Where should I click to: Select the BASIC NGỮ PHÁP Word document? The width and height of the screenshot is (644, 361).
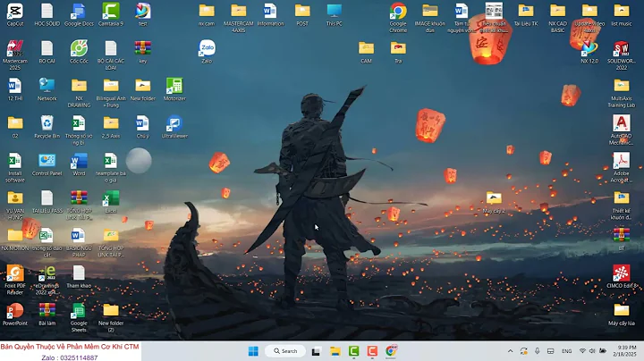79,242
